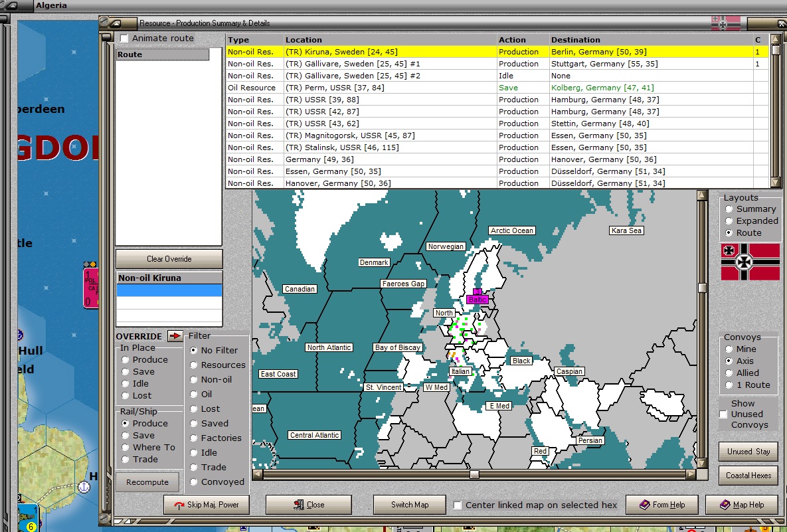Select the Kiruna, Sweden resource row
Viewport: 787px width, 532px height.
[x=497, y=52]
